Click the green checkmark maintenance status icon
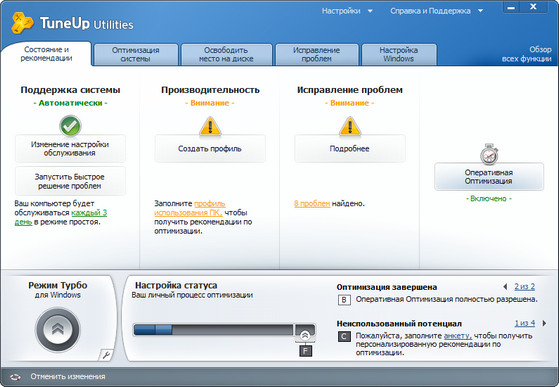Image resolution: width=559 pixels, height=387 pixels. click(x=70, y=126)
